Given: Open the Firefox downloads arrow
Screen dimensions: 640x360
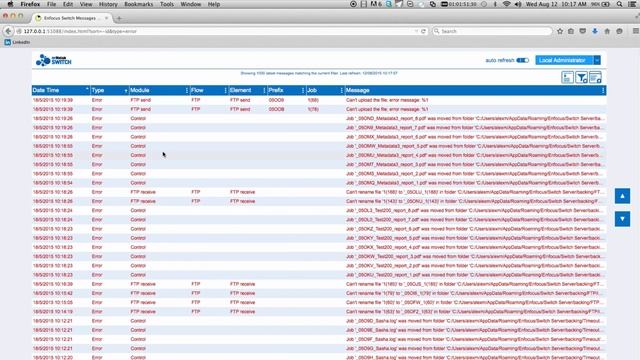Looking at the screenshot, I should tap(595, 31).
